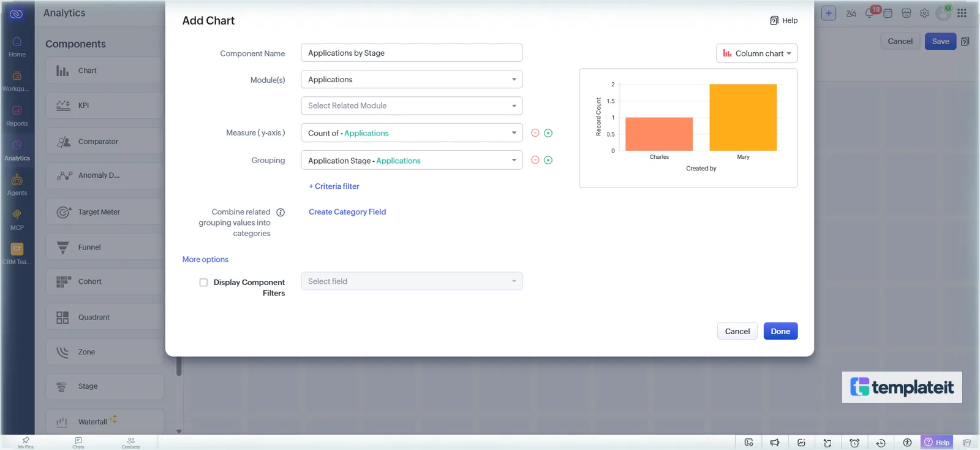Select the Funnel component

coord(105,247)
